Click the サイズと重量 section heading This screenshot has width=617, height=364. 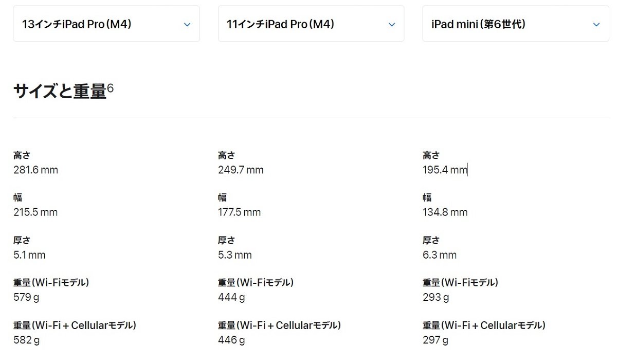point(60,91)
